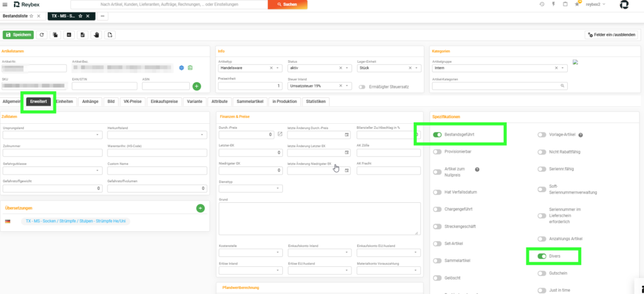Close the Bestandsliste tab
Image resolution: width=644 pixels, height=294 pixels.
point(38,16)
